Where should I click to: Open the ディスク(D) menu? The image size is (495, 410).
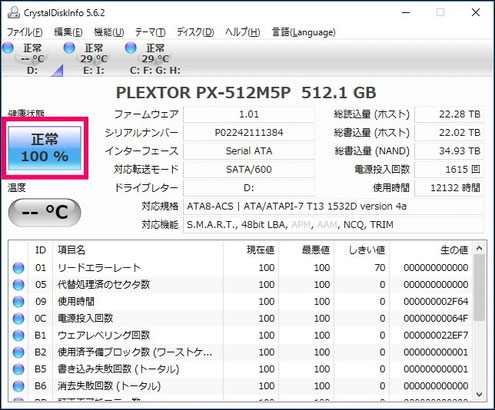(195, 32)
